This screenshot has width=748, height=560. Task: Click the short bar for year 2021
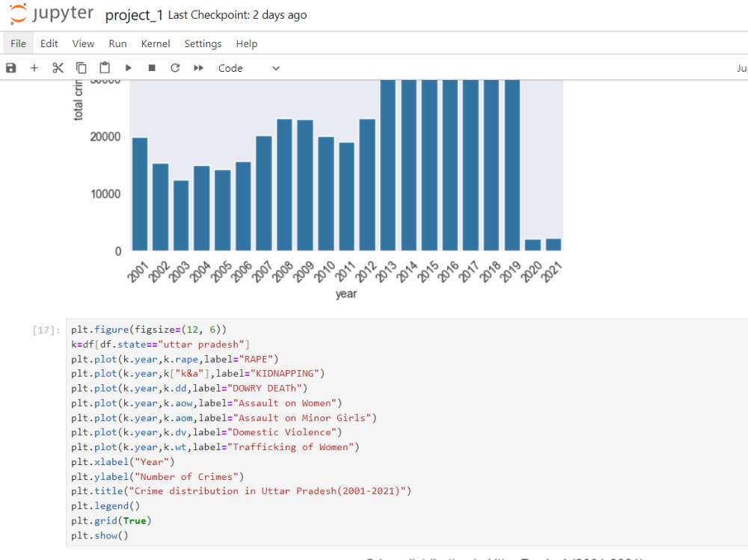554,244
